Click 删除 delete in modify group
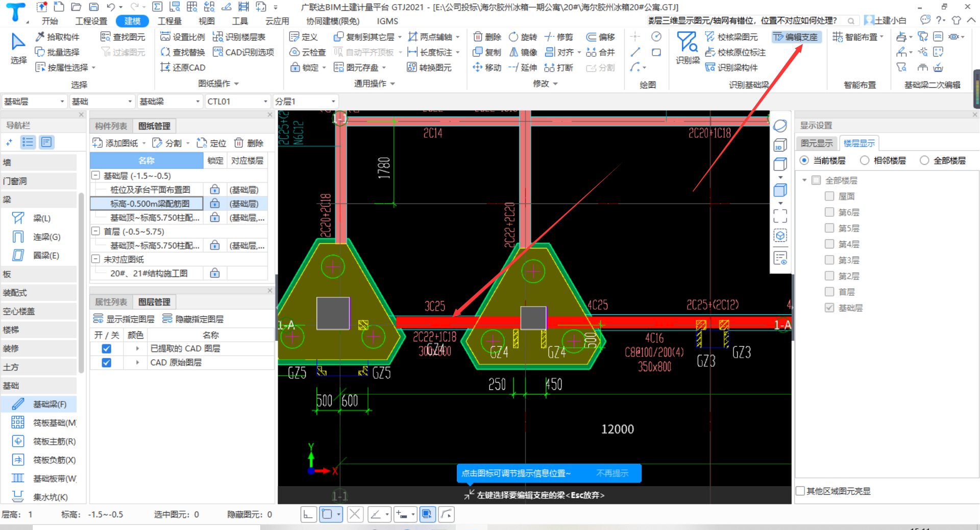Screen dimensions: 980x530 point(487,37)
